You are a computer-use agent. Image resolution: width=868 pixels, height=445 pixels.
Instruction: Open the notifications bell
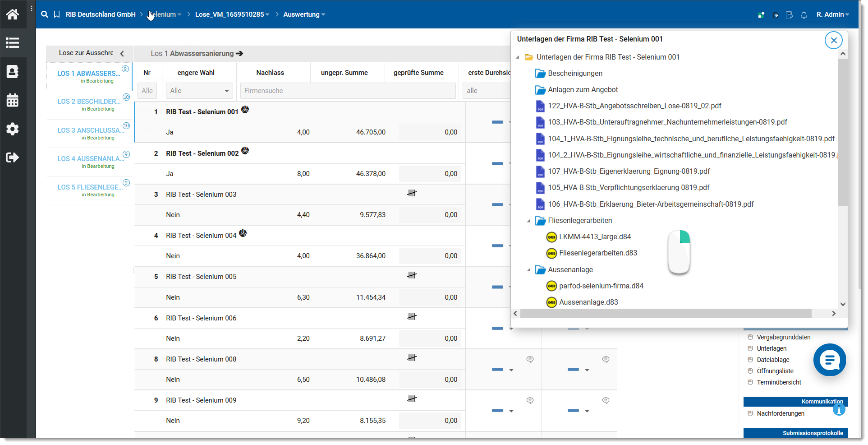point(804,15)
